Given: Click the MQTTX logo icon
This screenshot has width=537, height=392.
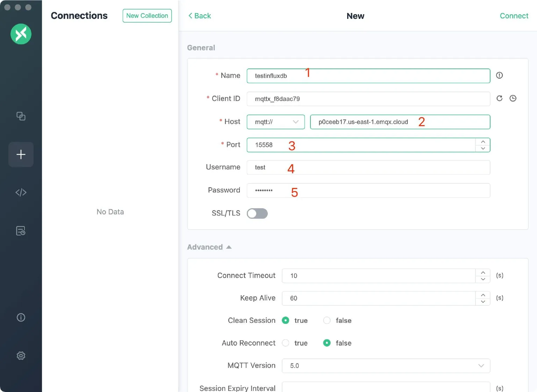Looking at the screenshot, I should [21, 34].
